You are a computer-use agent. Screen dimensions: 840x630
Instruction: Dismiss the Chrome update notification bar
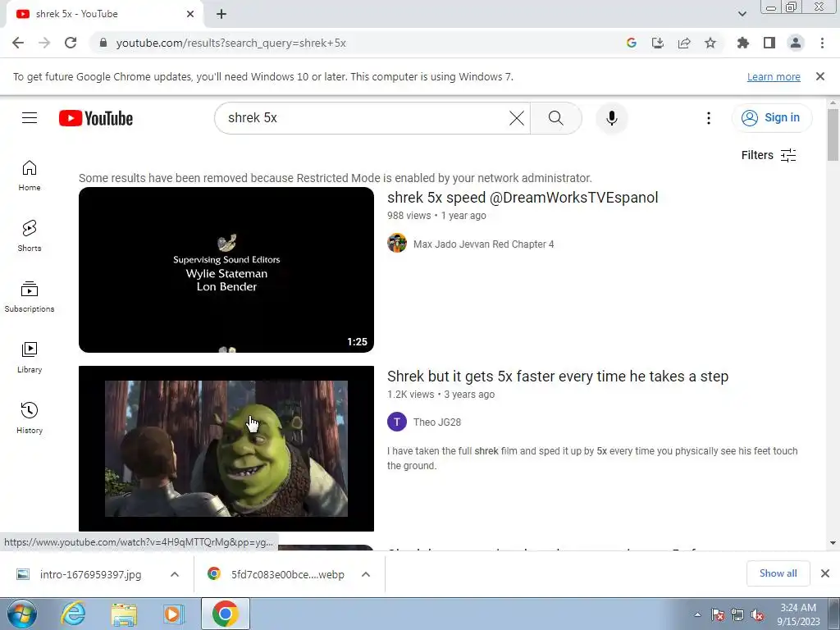point(819,76)
